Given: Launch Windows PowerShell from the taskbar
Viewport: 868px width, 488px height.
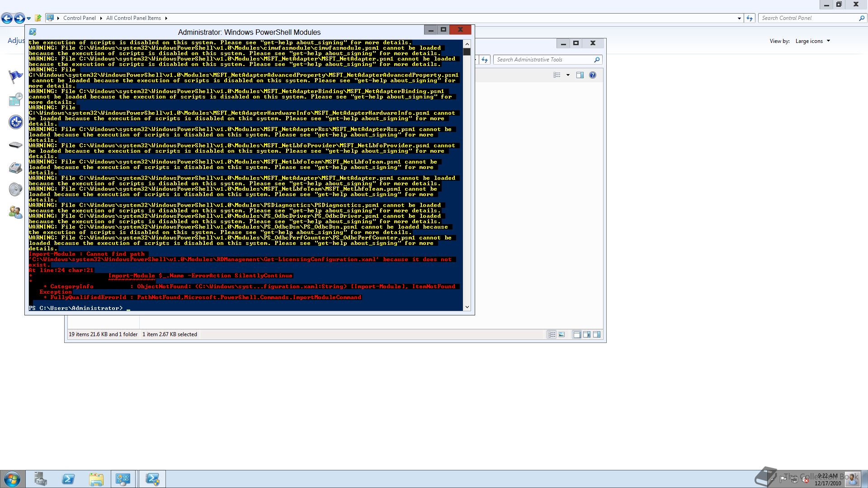Looking at the screenshot, I should click(68, 479).
